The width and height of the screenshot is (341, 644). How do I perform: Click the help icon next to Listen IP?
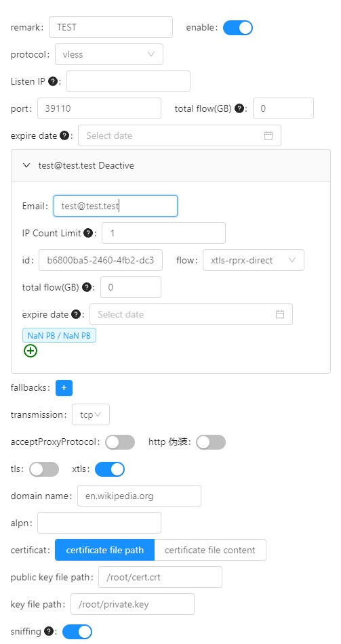click(53, 81)
